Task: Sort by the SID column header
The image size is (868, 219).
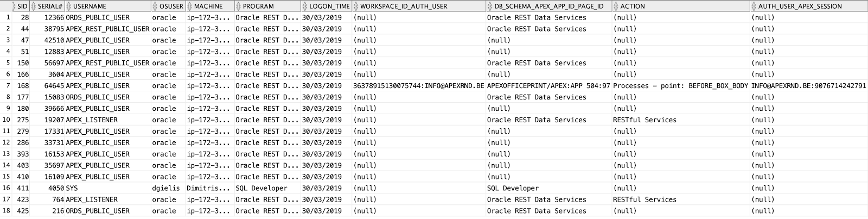Action: click(22, 6)
